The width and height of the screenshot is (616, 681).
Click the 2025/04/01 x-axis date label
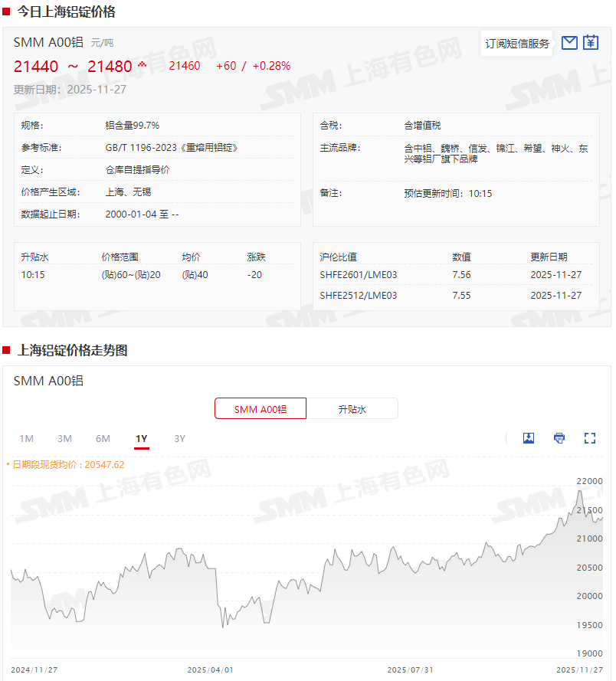click(x=210, y=670)
